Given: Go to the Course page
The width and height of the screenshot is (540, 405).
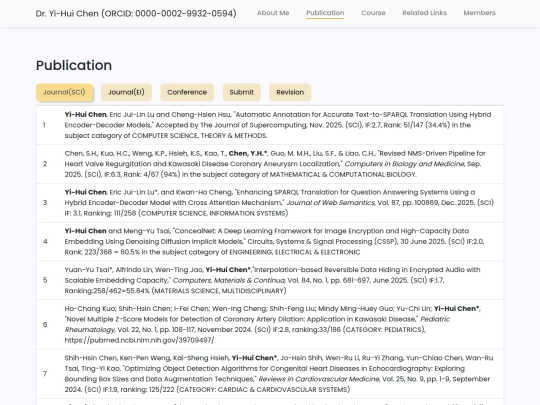Looking at the screenshot, I should (x=373, y=13).
